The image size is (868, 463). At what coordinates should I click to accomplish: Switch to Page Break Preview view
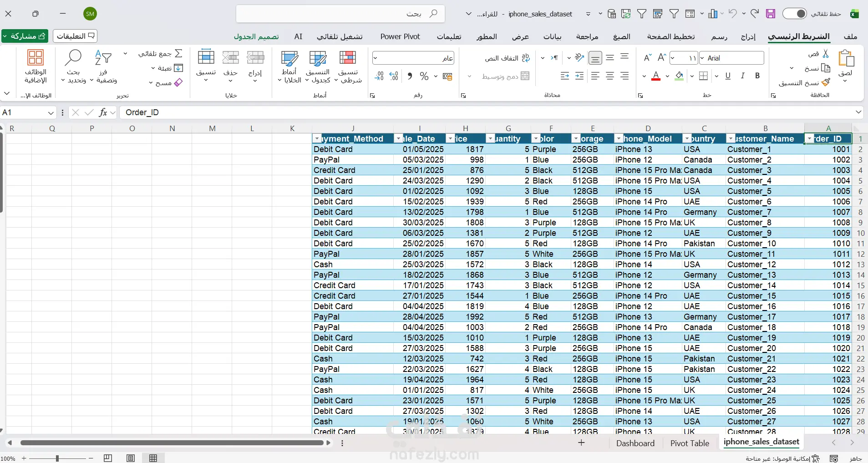pyautogui.click(x=108, y=458)
